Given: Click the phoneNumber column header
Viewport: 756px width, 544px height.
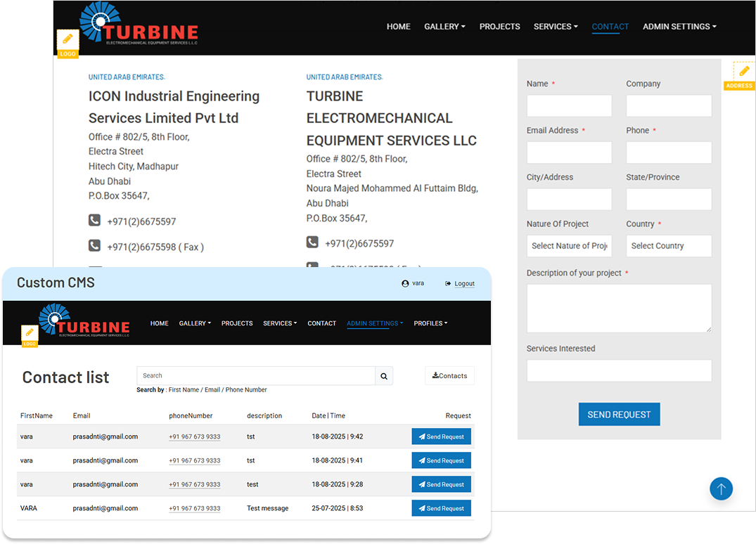Looking at the screenshot, I should point(191,415).
